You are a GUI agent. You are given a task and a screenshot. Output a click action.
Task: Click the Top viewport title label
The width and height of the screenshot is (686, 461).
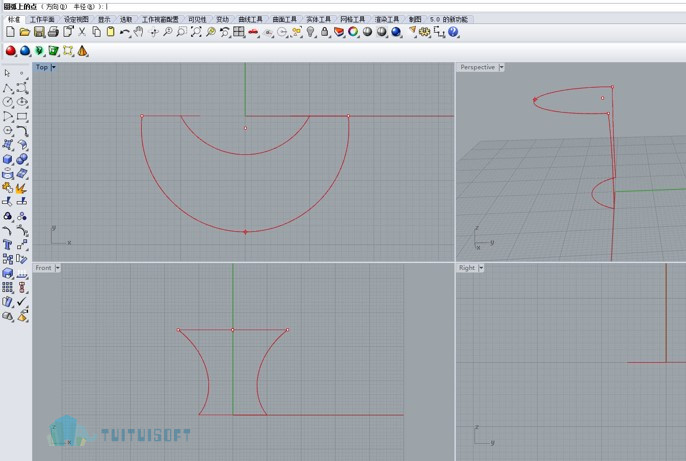pyautogui.click(x=42, y=67)
